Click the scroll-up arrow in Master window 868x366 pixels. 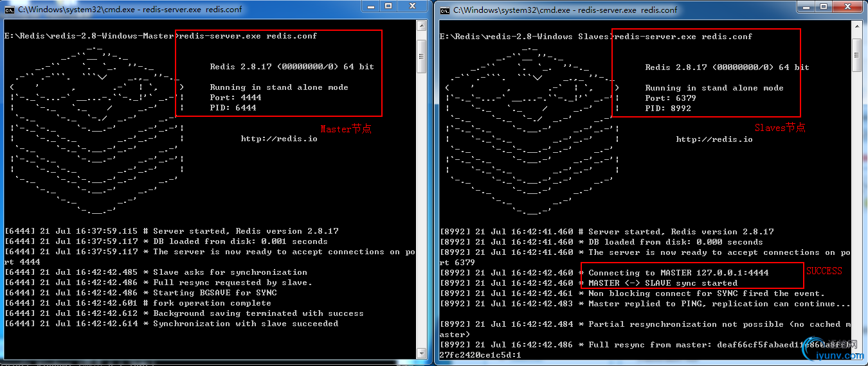[x=422, y=26]
